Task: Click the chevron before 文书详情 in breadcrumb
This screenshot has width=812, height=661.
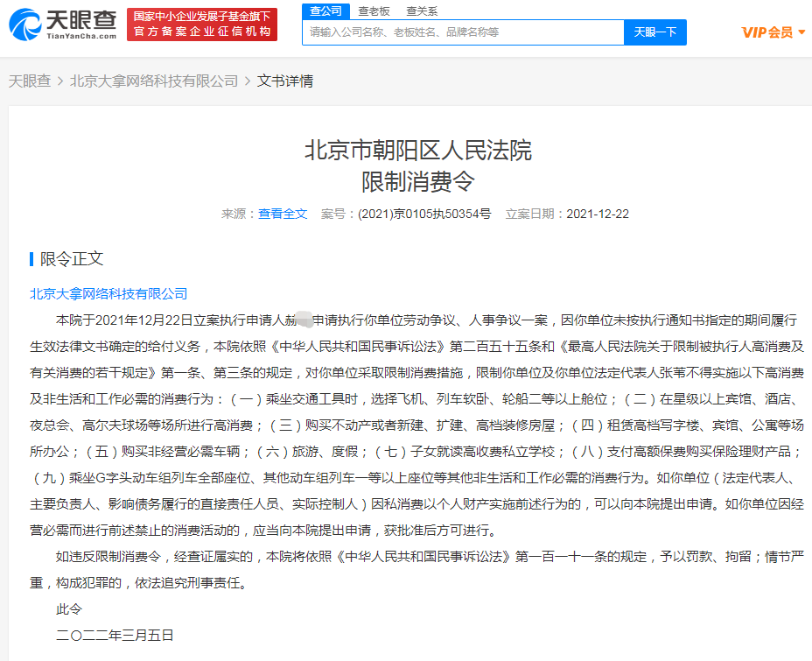Action: click(x=248, y=81)
